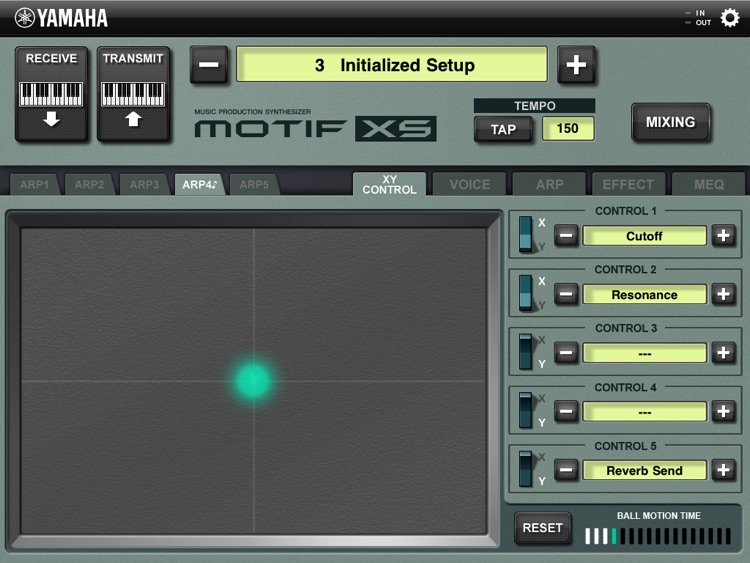Toggle Control 1 X/Y axis switch

click(x=526, y=234)
